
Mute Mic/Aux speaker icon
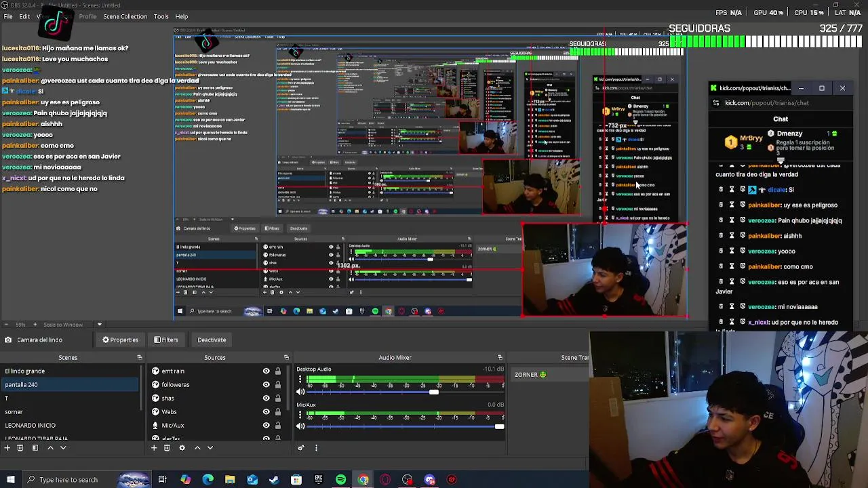300,426
